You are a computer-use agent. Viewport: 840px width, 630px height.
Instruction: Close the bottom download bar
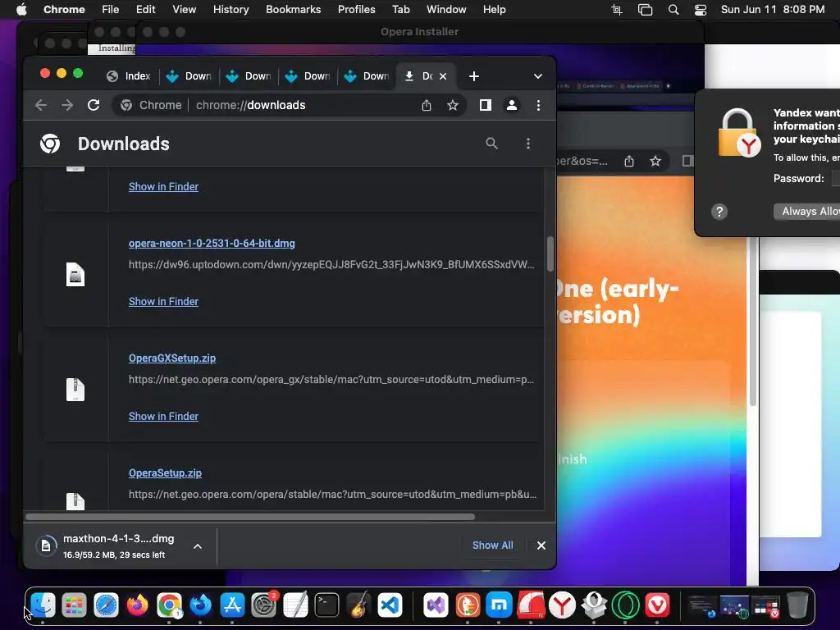point(541,546)
